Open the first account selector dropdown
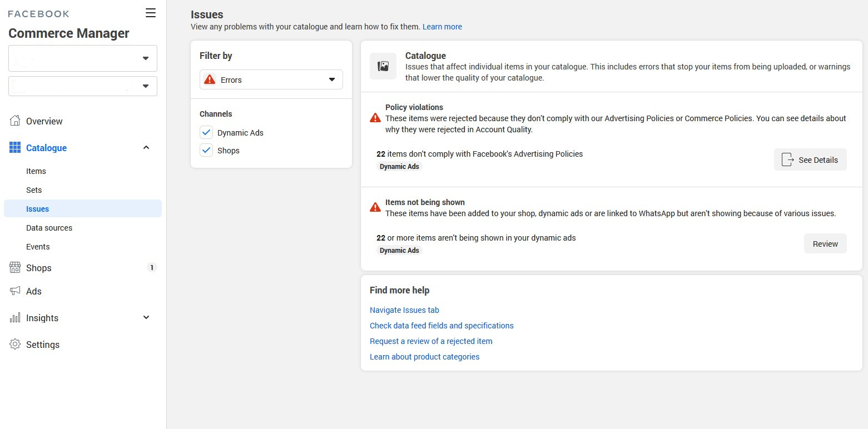868x429 pixels. click(x=83, y=58)
